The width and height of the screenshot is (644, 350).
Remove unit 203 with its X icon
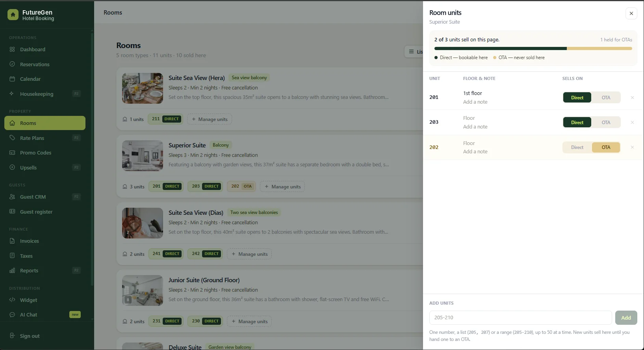[632, 122]
